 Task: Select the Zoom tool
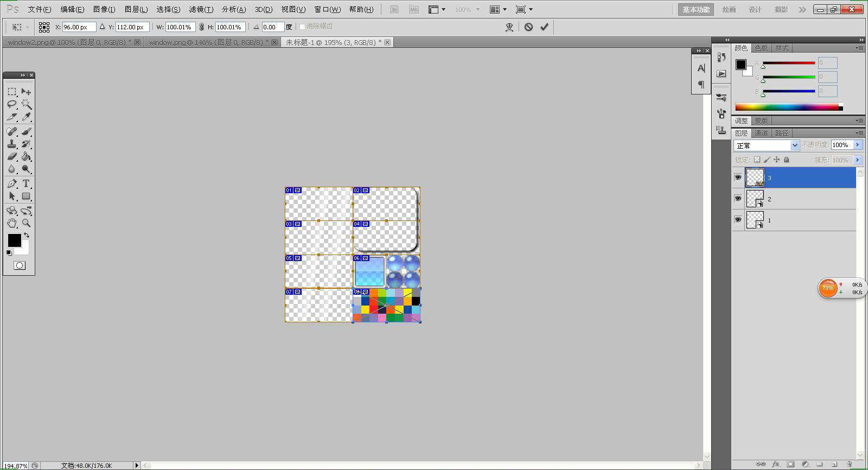click(x=26, y=223)
